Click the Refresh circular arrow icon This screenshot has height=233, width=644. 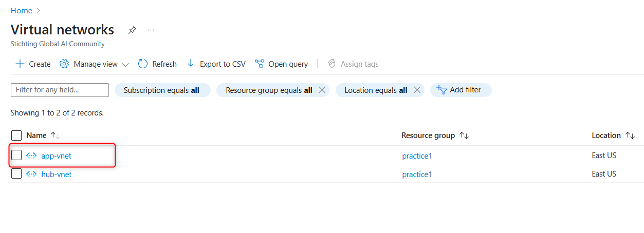[143, 64]
